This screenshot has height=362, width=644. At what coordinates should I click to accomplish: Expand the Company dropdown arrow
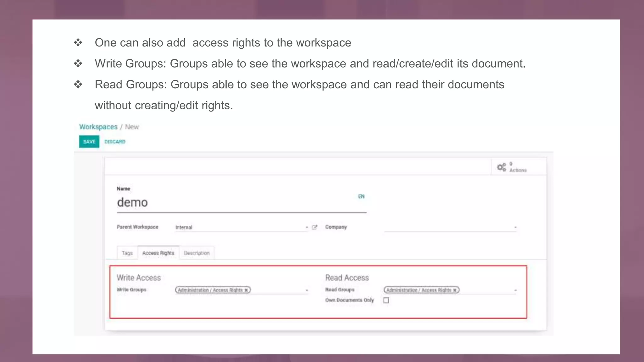point(515,227)
